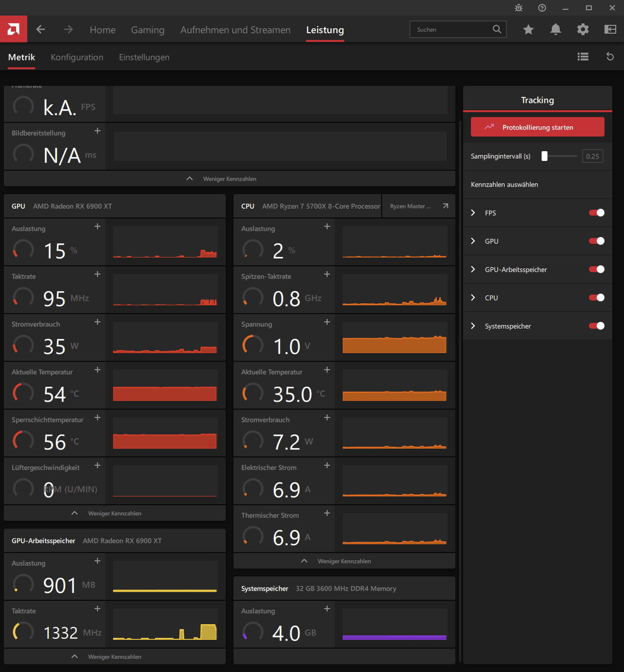Open Ryzen Master button

click(x=417, y=206)
